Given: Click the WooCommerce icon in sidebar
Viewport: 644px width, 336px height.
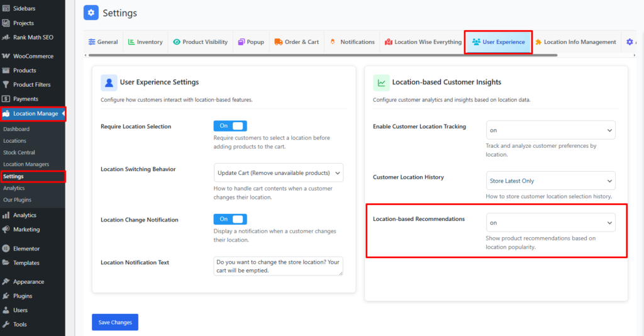Looking at the screenshot, I should 6,56.
